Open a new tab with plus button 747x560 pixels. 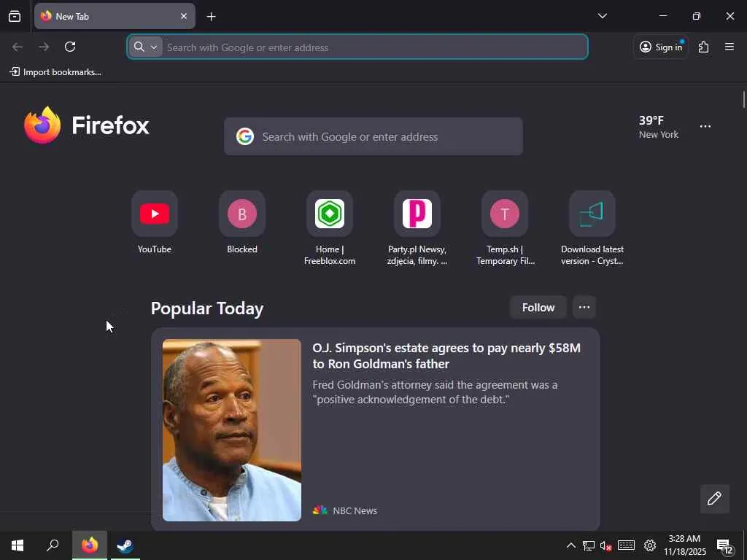(211, 17)
